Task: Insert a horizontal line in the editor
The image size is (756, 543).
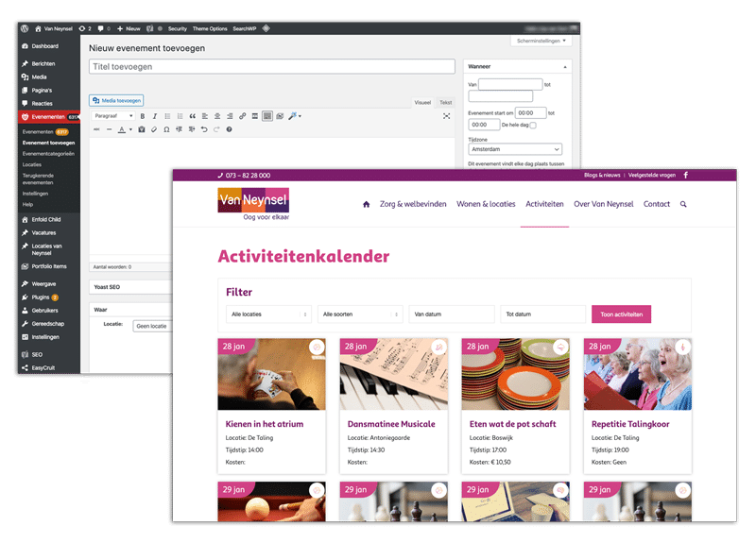Action: pyautogui.click(x=109, y=129)
